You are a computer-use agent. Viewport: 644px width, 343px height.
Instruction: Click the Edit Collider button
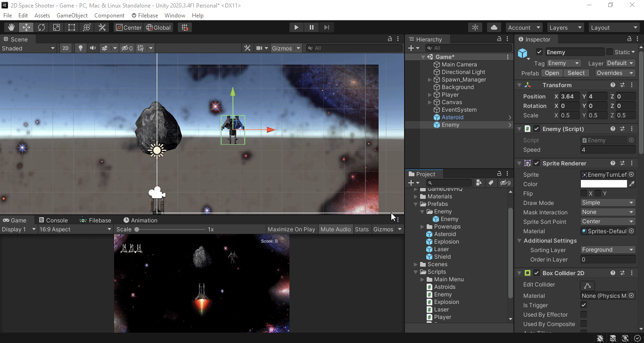(587, 286)
